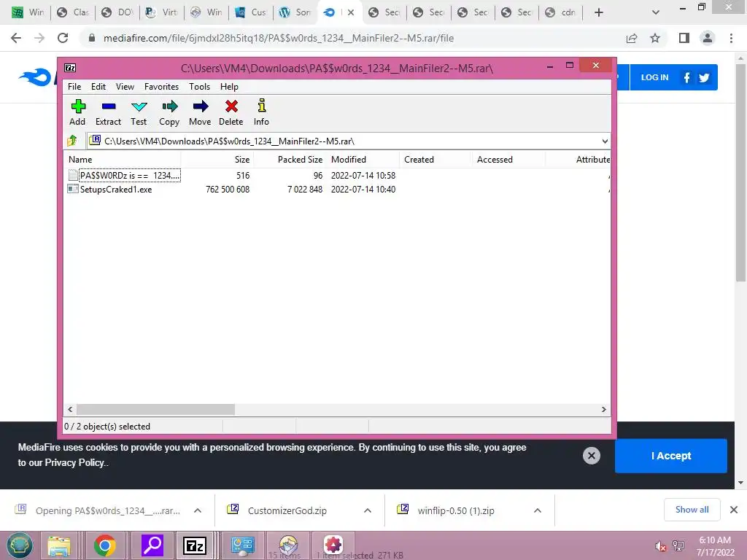Click the 7-Zip taskbar icon
Viewport: 747px width, 560px height.
click(x=195, y=545)
